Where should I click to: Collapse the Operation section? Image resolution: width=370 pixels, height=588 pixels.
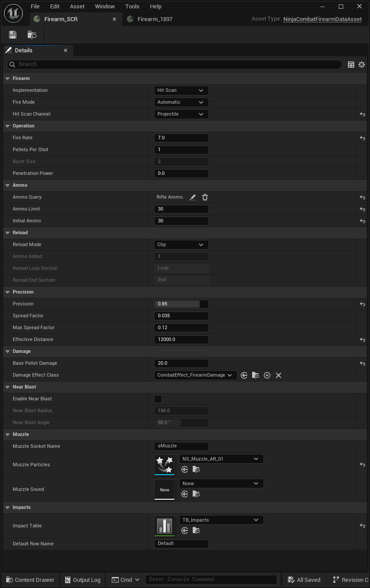(7, 126)
